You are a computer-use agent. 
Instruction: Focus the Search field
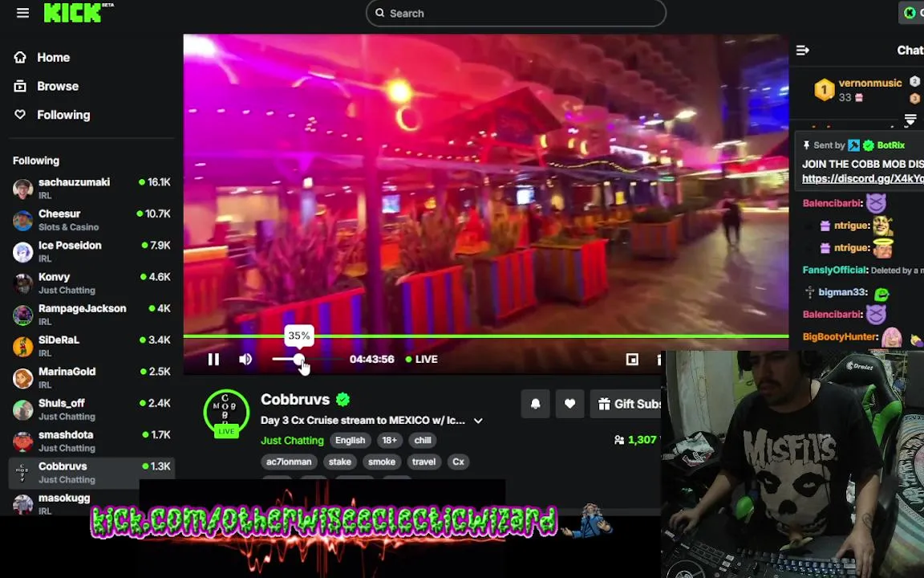point(516,13)
